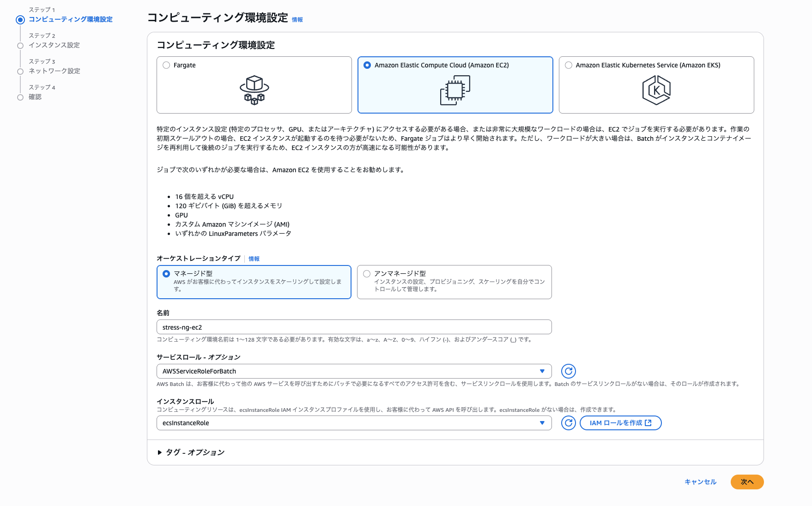The height and width of the screenshot is (506, 812).
Task: Refresh the instance role list
Action: point(569,423)
